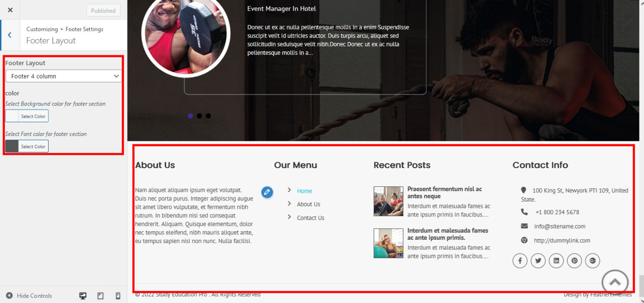The image size is (644, 303).
Task: Click the circular testimonial photo
Action: coord(186,34)
